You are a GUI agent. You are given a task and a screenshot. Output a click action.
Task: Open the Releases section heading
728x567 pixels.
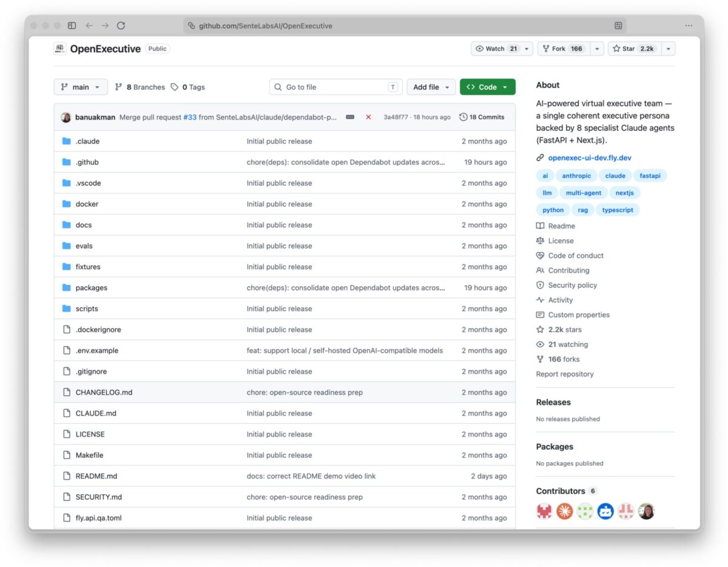553,402
